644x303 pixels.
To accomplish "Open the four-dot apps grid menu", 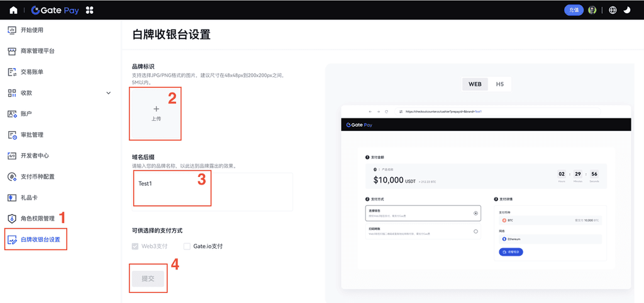I will pyautogui.click(x=90, y=10).
